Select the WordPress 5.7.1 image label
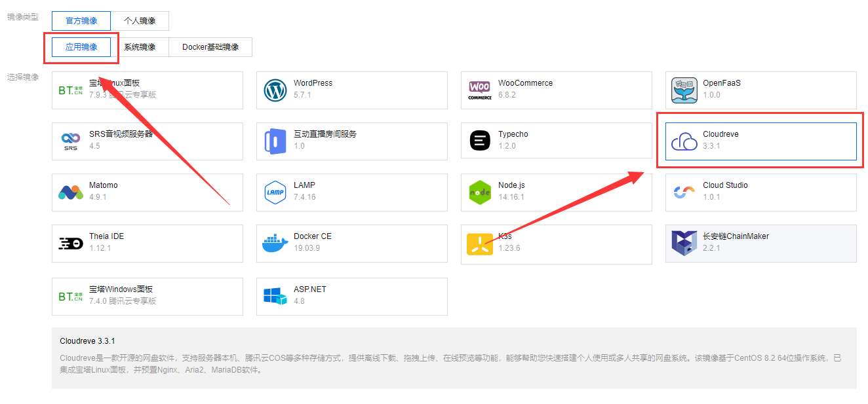The image size is (868, 404). point(313,89)
